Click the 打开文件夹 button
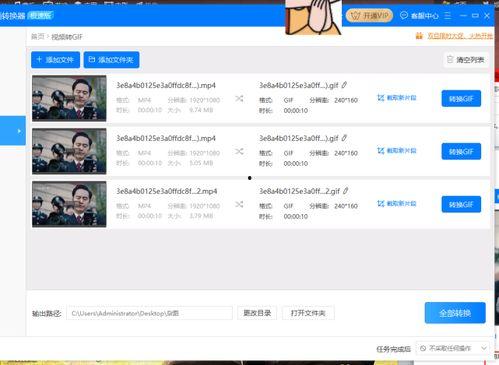Screen dimensions: 499x365 (308, 313)
